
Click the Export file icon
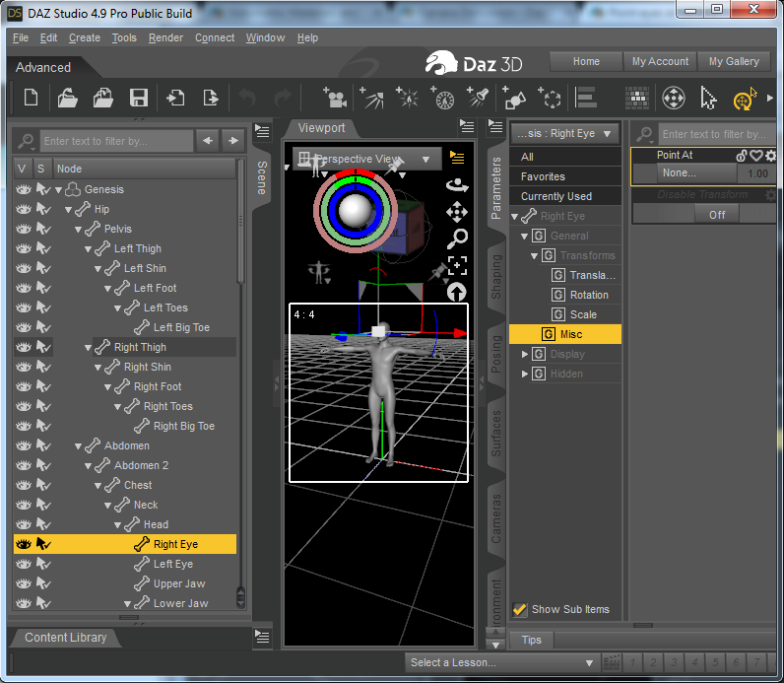(211, 98)
